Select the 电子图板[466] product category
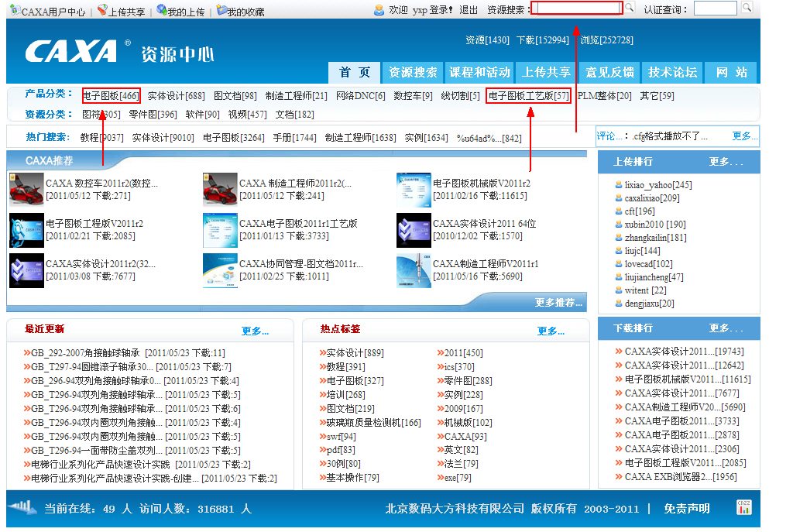The height and width of the screenshot is (532, 793). coord(111,96)
